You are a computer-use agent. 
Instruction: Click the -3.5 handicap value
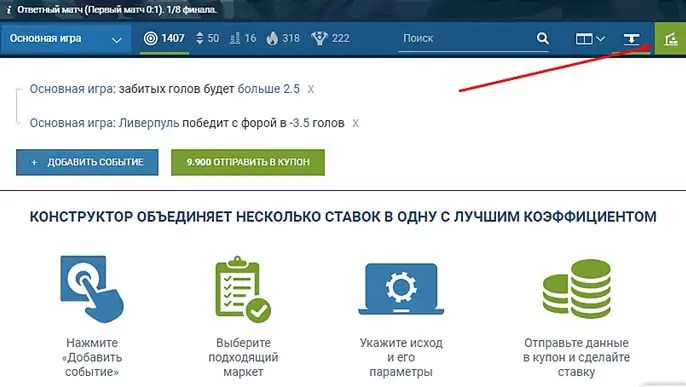click(x=299, y=123)
